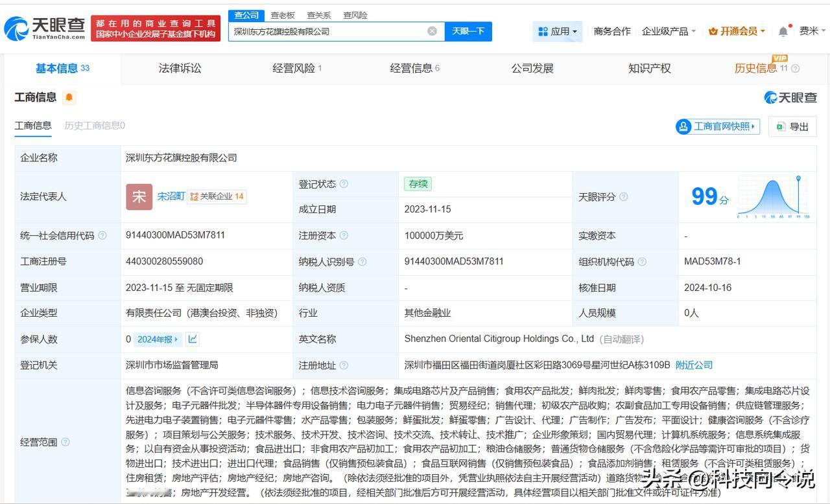Select the 成立日期 value 2023-11-15
Screen dimensions: 830x504
click(427, 209)
